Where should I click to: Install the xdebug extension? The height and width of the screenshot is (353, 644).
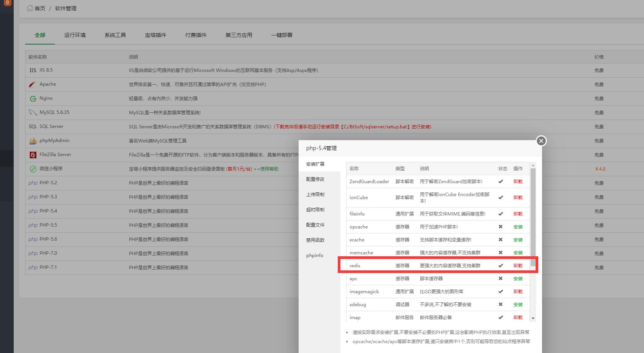tap(518, 305)
